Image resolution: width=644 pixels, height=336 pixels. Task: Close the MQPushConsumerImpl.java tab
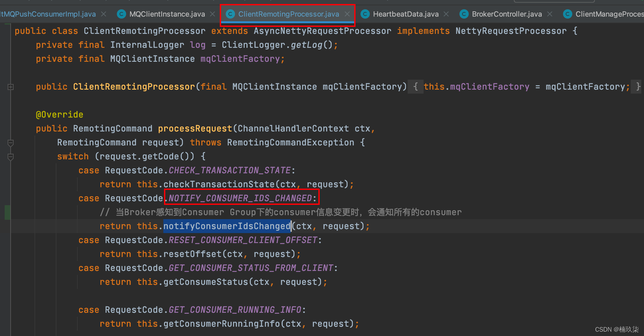[x=104, y=14]
